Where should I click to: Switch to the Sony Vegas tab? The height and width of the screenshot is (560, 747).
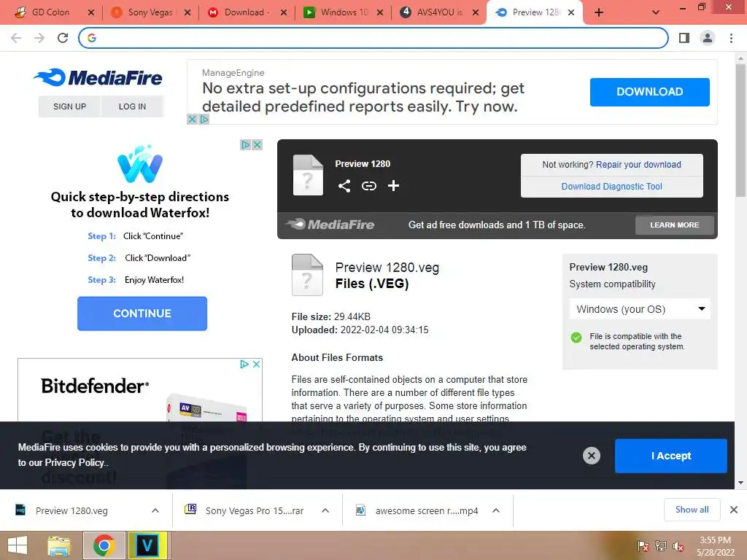coord(150,12)
